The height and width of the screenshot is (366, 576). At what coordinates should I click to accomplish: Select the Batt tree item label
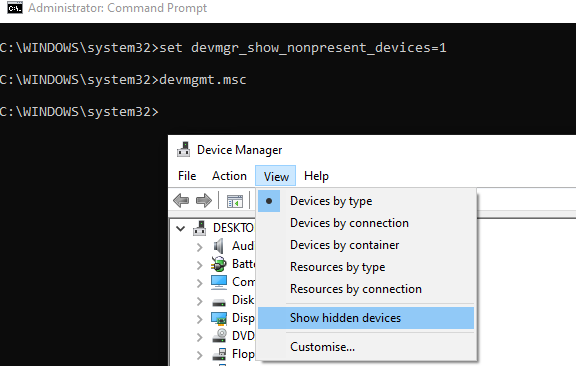coord(243,264)
